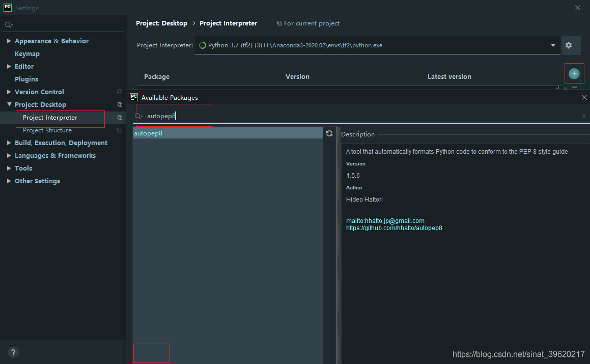This screenshot has height=364, width=590.
Task: Click copy icon beside Project Interpreter
Action: click(120, 118)
